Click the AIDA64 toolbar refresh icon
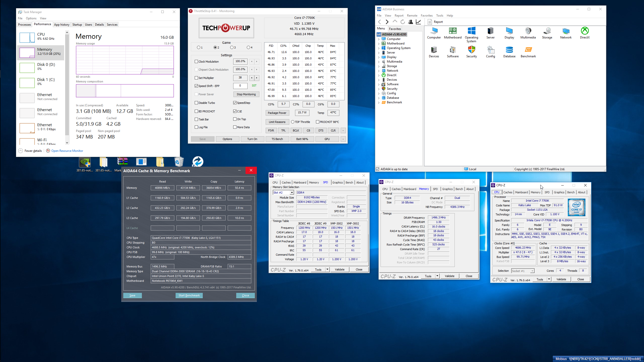The width and height of the screenshot is (644, 362). coord(403,22)
